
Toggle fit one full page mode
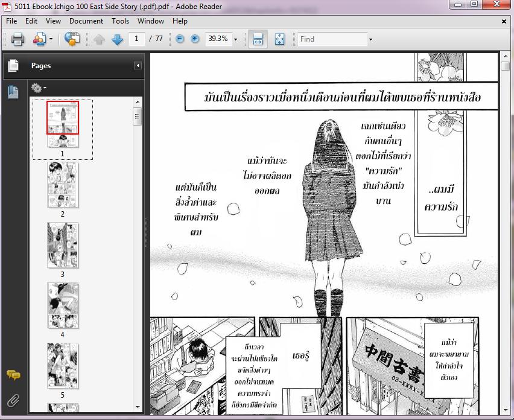point(279,39)
